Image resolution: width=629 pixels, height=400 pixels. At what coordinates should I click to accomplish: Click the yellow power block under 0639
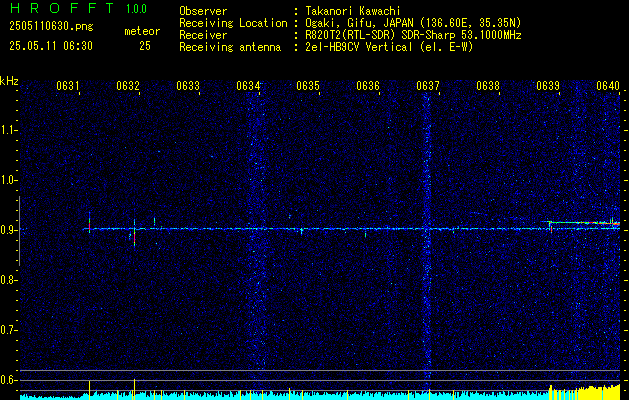point(584,392)
